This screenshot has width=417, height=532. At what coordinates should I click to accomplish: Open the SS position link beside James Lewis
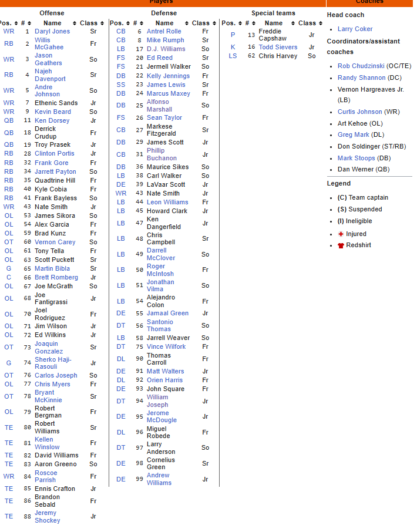coord(120,85)
